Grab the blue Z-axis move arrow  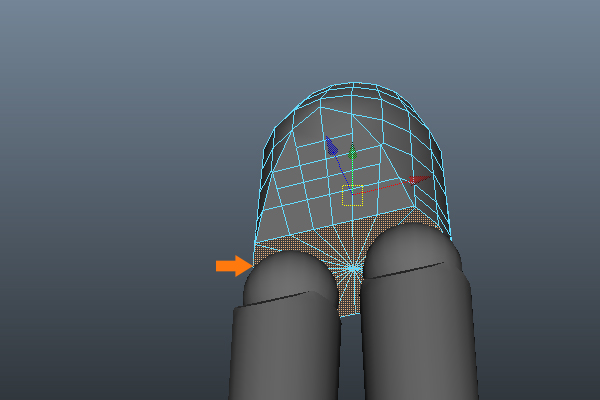[331, 146]
